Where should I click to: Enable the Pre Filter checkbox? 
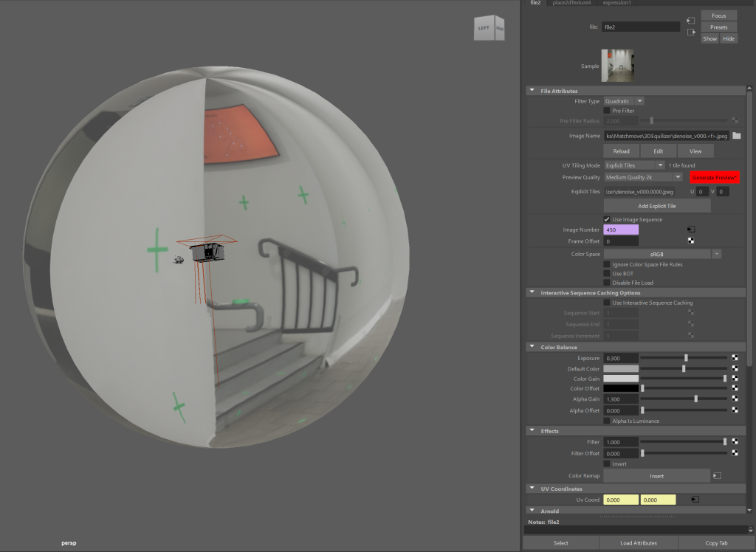coord(608,111)
